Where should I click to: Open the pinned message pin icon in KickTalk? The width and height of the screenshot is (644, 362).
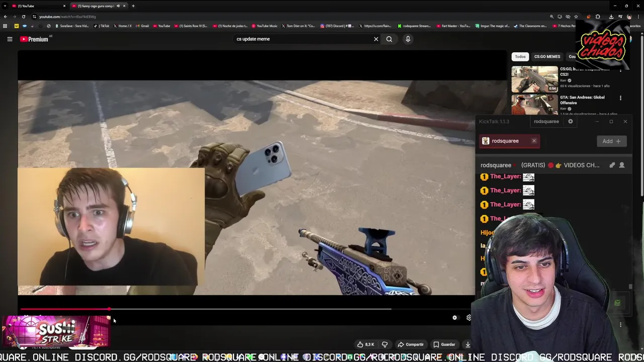tap(612, 165)
